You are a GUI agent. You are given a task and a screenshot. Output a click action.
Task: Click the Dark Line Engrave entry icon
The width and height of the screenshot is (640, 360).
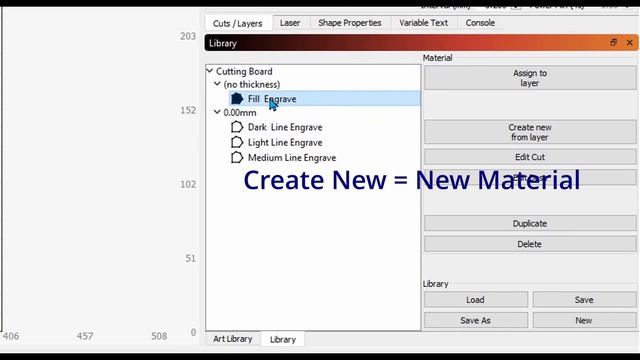237,127
